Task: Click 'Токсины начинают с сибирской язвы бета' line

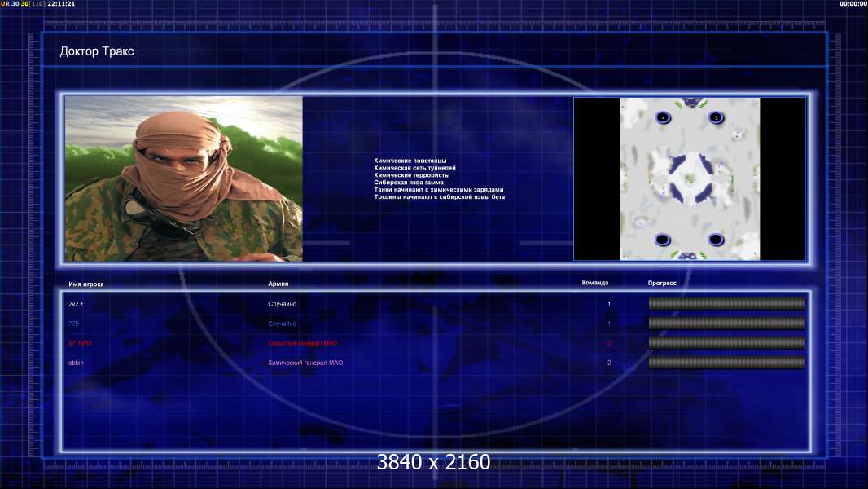Action: pyautogui.click(x=440, y=196)
